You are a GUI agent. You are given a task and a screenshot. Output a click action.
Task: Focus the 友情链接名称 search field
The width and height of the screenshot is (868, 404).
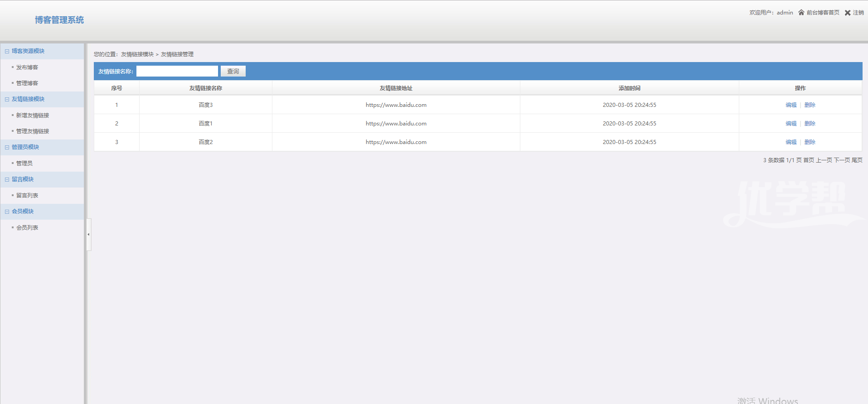[177, 71]
